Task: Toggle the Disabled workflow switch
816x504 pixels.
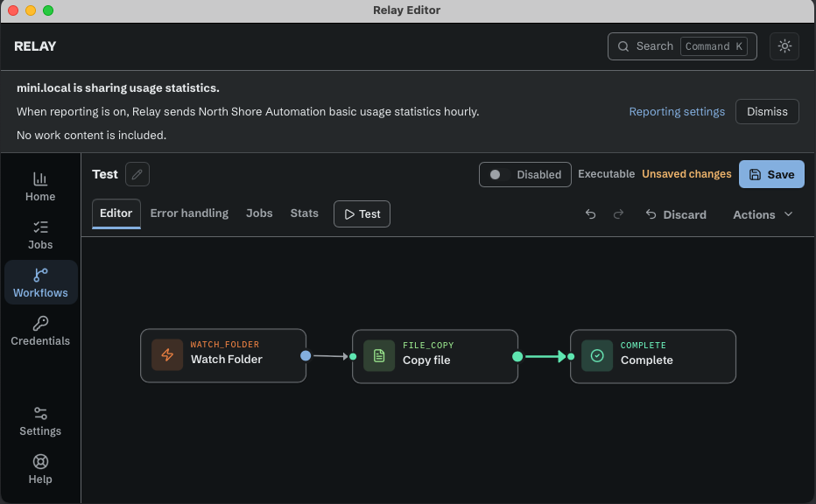Action: [x=525, y=175]
